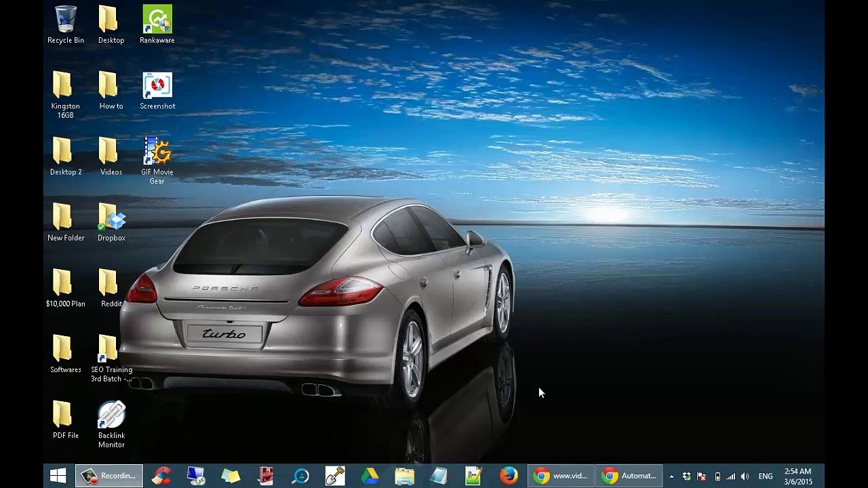Launch the GIF Movie Gear shortcut
The height and width of the screenshot is (488, 868).
(157, 161)
